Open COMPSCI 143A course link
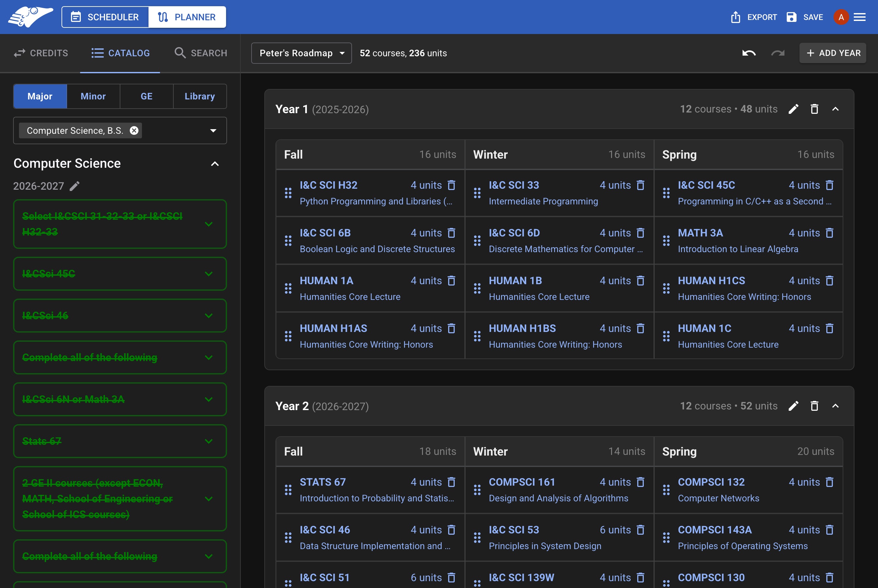 coord(714,529)
